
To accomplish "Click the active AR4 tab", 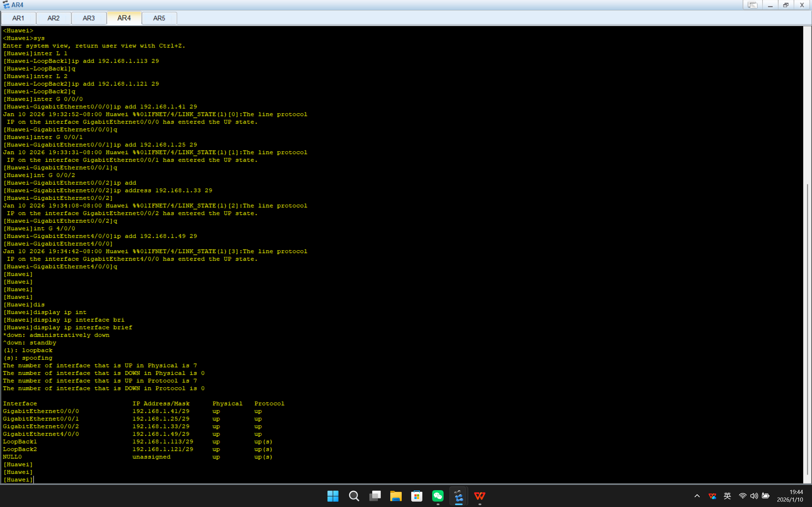I will tap(124, 18).
